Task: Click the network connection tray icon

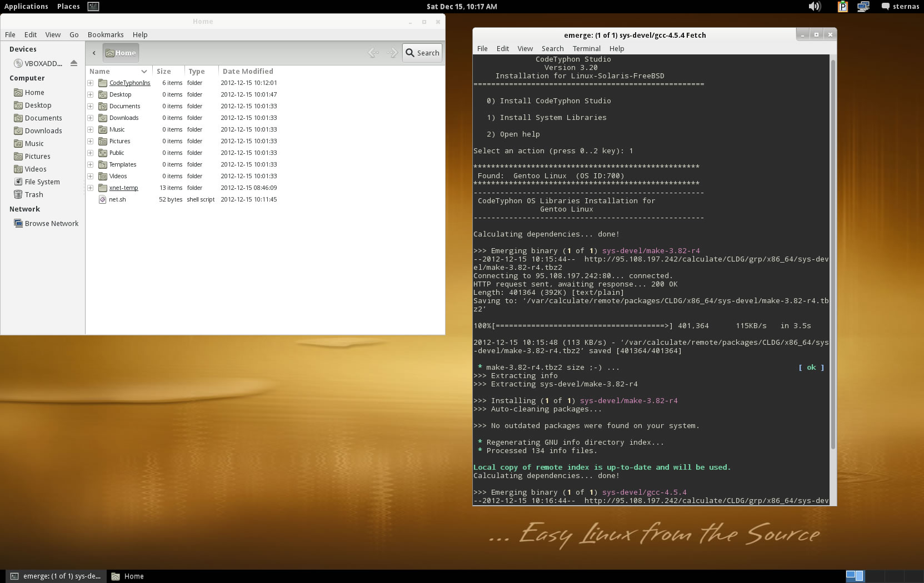Action: tap(863, 6)
